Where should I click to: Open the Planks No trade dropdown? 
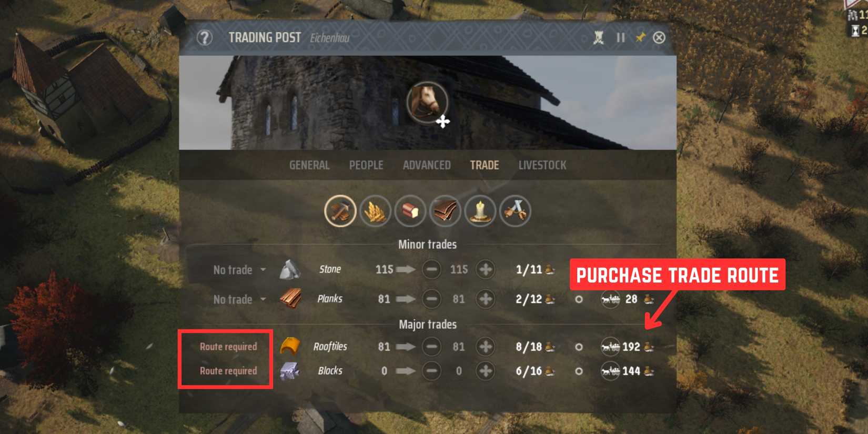pyautogui.click(x=239, y=299)
